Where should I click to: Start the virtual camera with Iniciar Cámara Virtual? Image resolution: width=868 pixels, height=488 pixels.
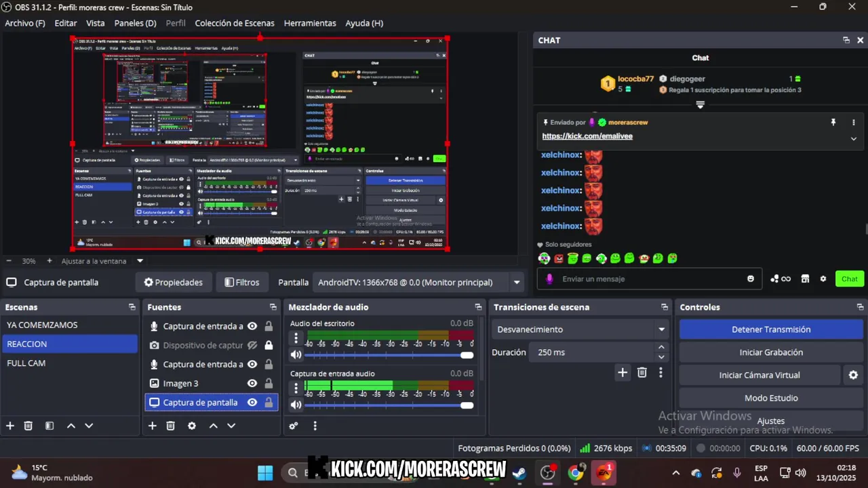[x=759, y=375]
